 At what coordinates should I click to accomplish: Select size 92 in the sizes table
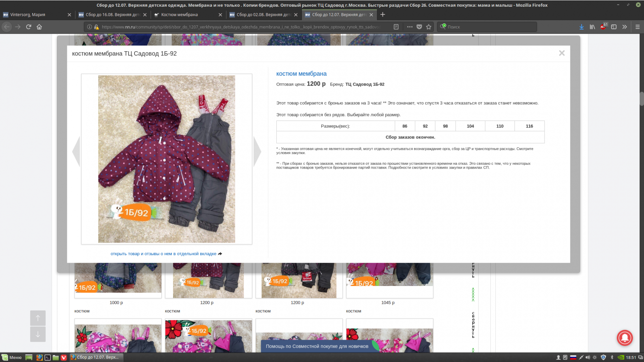coord(425,126)
